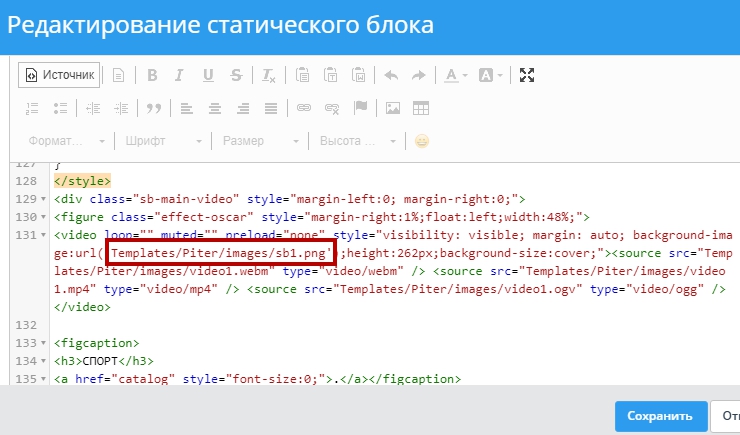Collapse code fold at line 129

(44, 199)
